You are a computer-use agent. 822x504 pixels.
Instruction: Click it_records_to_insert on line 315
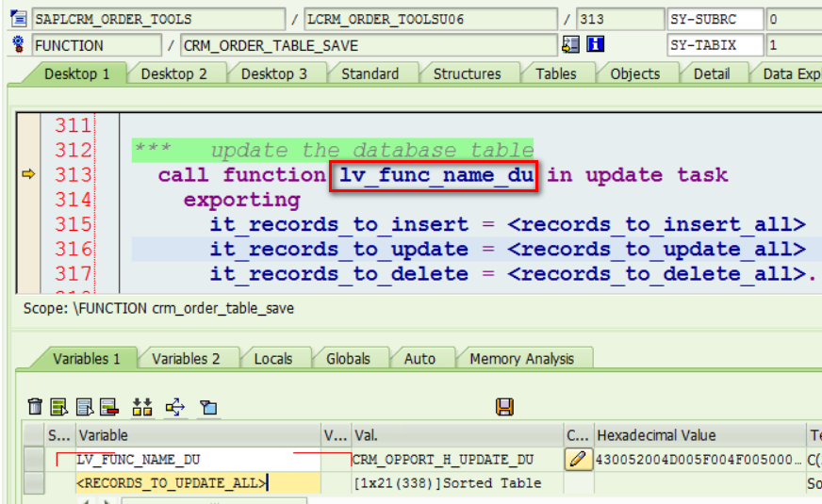coord(338,224)
